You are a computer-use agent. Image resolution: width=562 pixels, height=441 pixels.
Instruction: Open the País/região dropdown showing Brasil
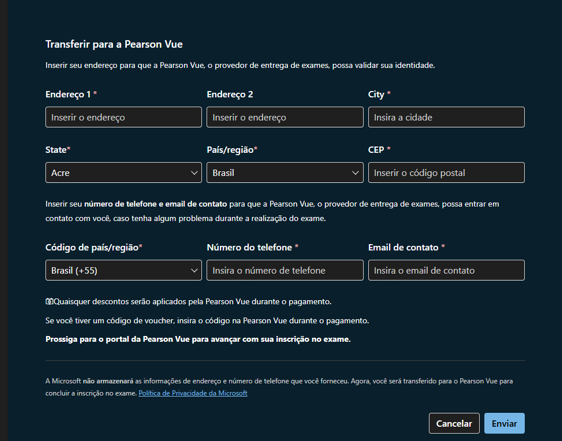(285, 172)
